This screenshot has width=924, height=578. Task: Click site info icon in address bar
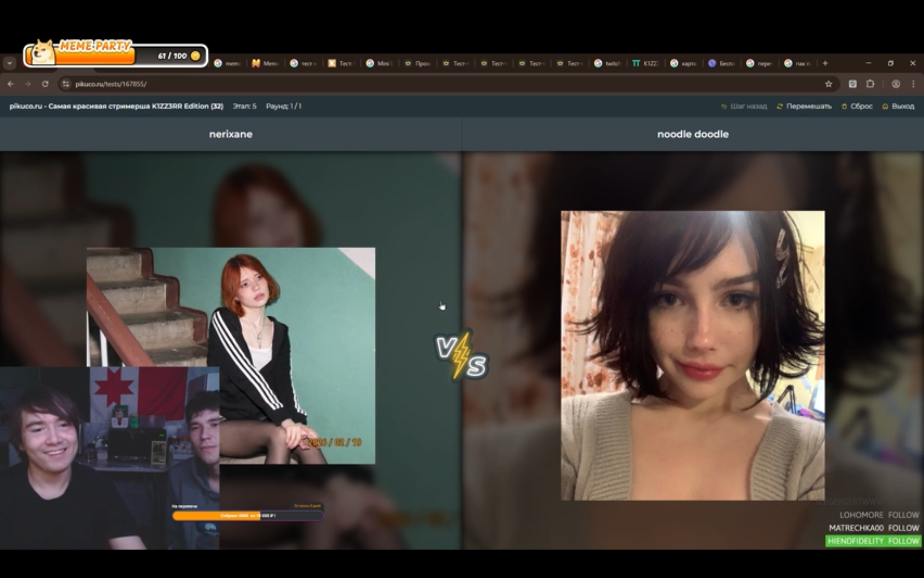(x=66, y=84)
